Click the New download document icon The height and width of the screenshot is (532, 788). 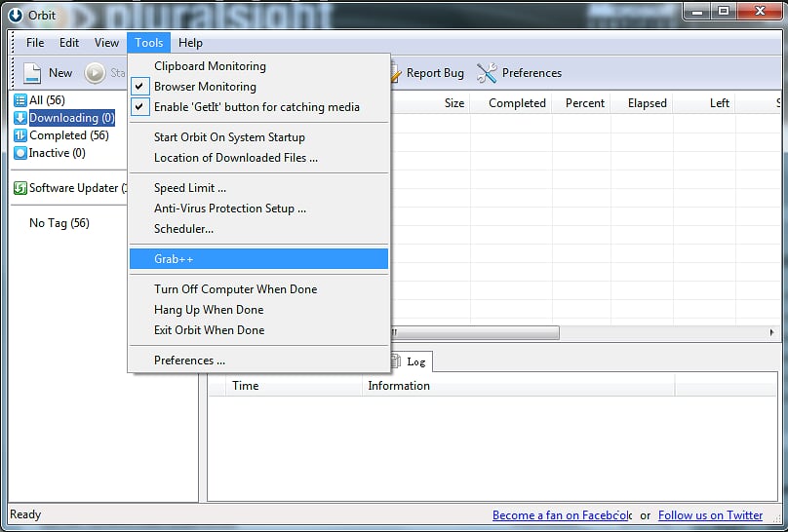(32, 73)
